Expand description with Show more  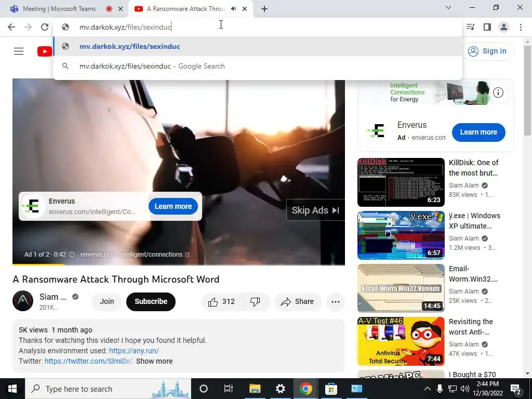coord(154,361)
